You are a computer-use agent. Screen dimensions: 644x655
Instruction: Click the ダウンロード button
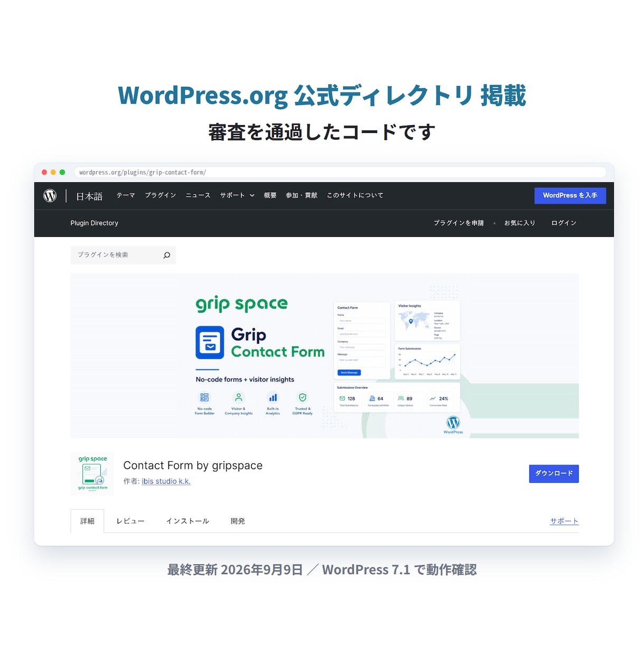coord(554,473)
